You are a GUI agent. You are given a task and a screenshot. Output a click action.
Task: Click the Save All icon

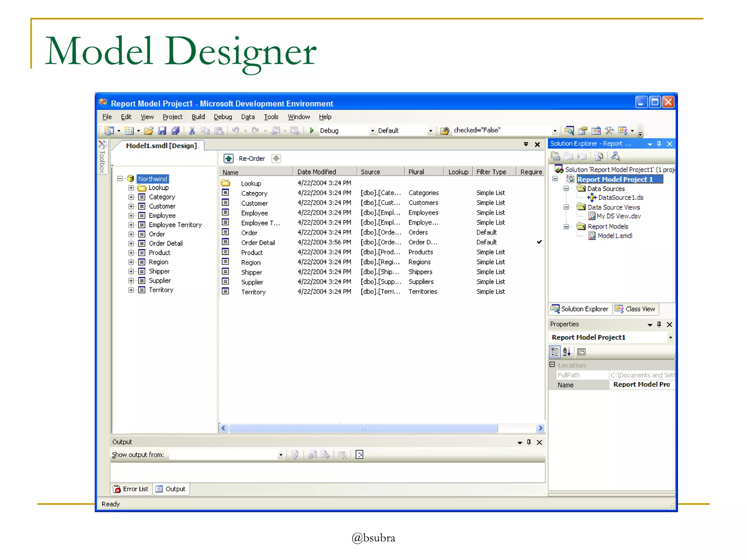tap(175, 131)
